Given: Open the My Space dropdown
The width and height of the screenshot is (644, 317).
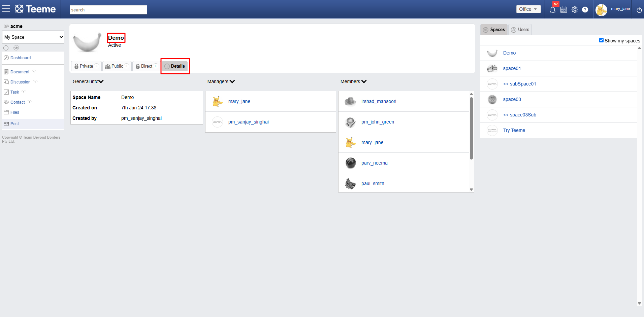Looking at the screenshot, I should (33, 37).
